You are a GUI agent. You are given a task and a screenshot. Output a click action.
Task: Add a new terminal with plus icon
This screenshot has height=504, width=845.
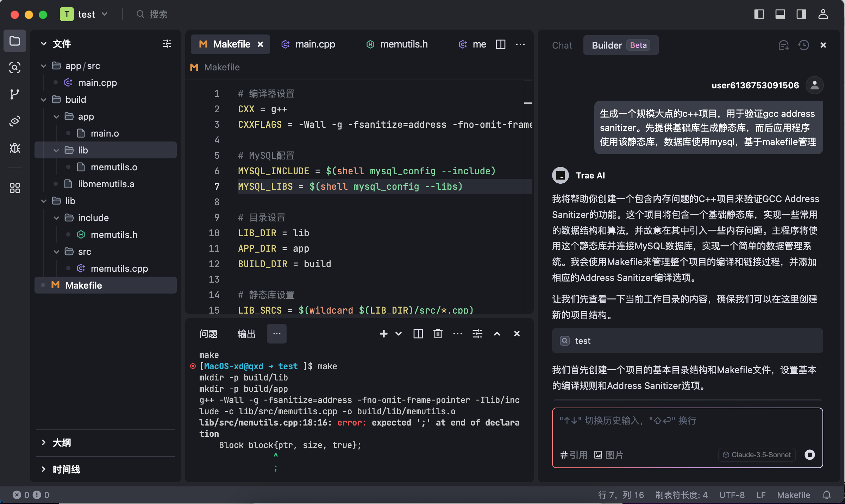coord(384,334)
